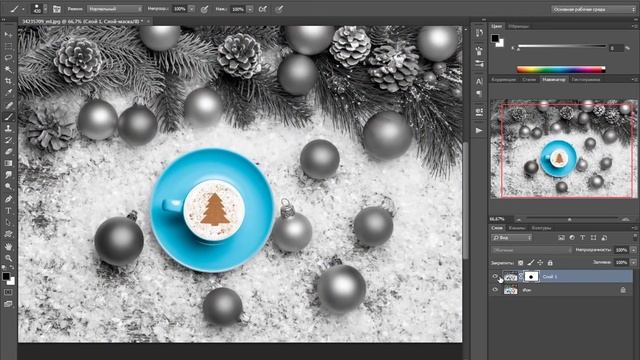640x360 pixels.
Task: Switch to the Коррекция tab
Action: 503,80
